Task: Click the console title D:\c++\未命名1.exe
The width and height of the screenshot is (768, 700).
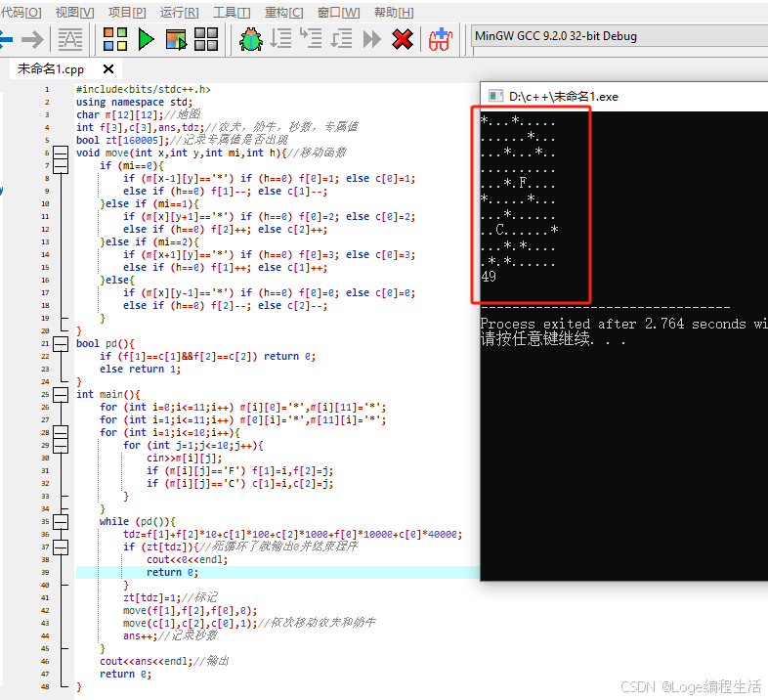Action: point(563,97)
